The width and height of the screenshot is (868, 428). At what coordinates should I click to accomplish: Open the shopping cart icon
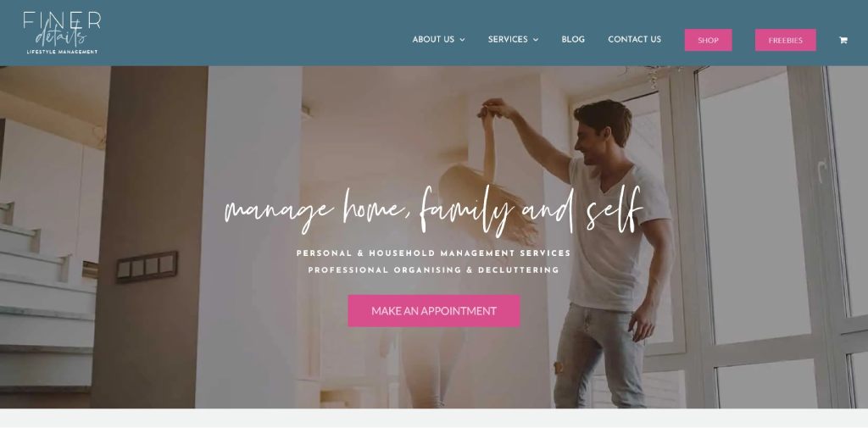843,40
